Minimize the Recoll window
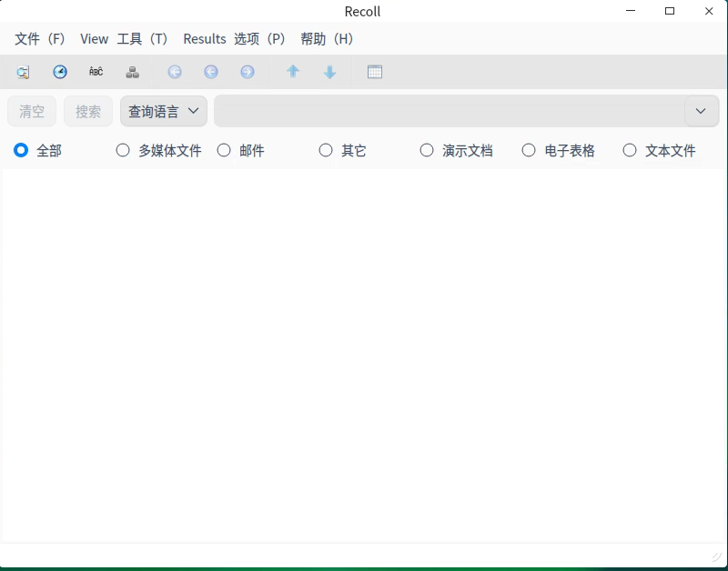728x571 pixels. click(631, 11)
